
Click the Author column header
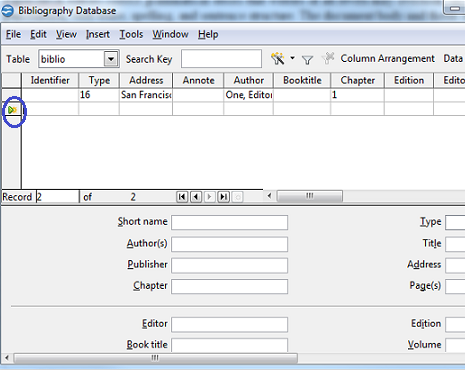[249, 80]
